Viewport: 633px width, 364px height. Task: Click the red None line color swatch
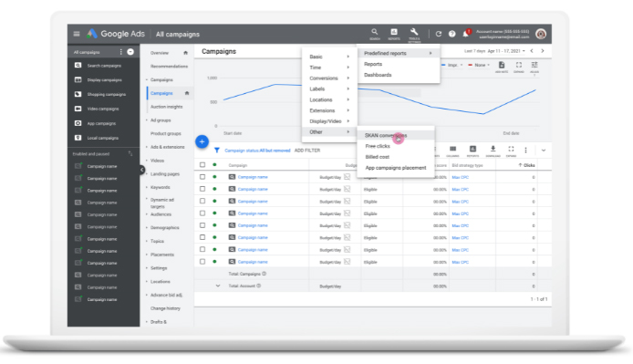pos(471,65)
